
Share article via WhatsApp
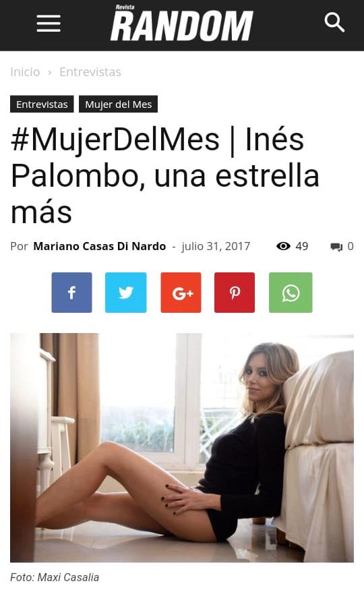click(291, 293)
